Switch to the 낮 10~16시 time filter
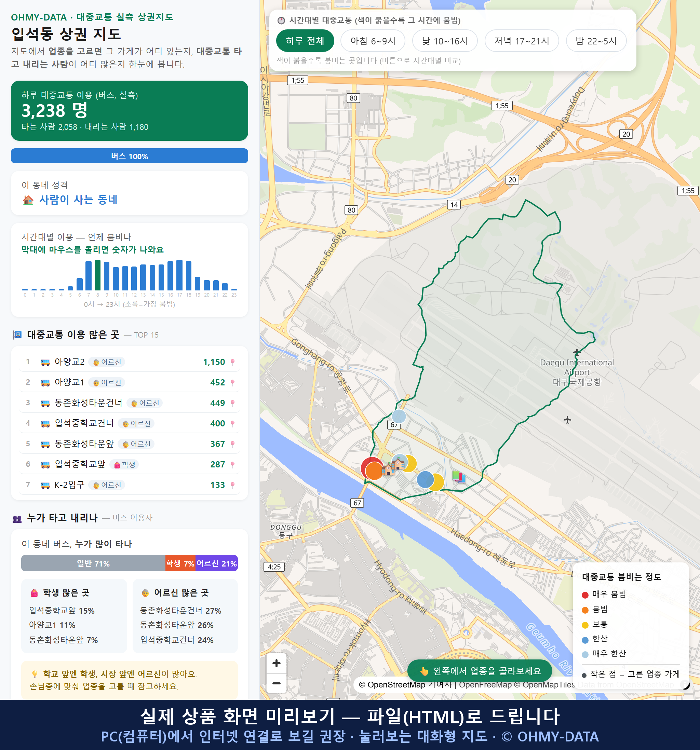Image resolution: width=700 pixels, height=750 pixels. point(445,41)
